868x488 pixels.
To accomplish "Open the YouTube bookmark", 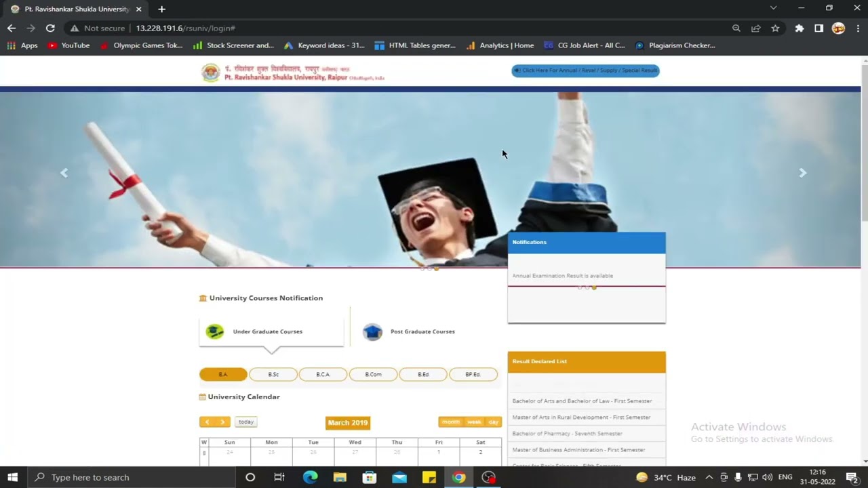I will coord(68,45).
